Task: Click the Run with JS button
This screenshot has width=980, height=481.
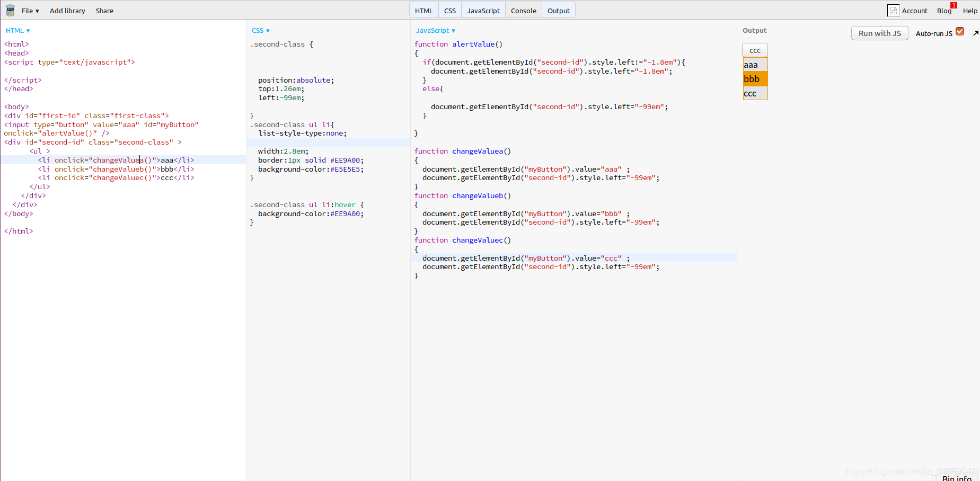Action: (x=880, y=33)
